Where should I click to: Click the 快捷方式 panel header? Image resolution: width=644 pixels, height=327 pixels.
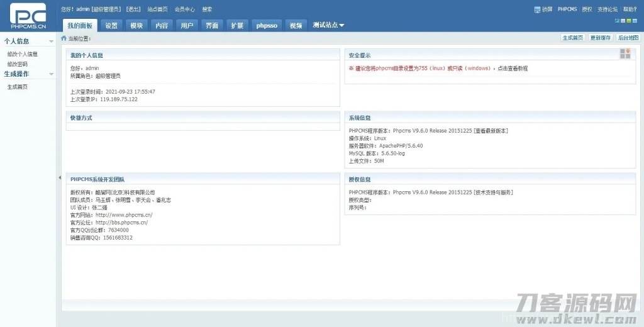click(x=203, y=118)
